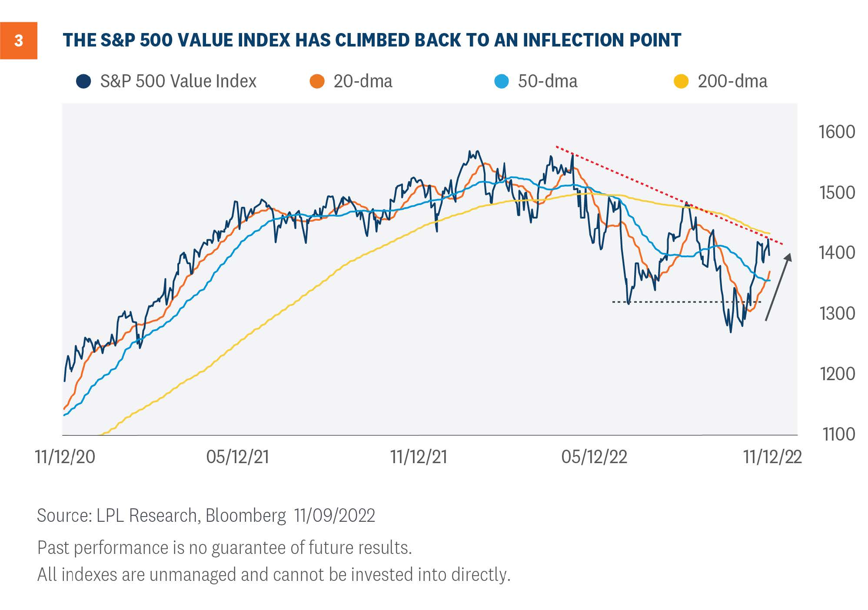Click the chart title about inflection point
Viewport: 868px width, 610px height.
(x=372, y=40)
